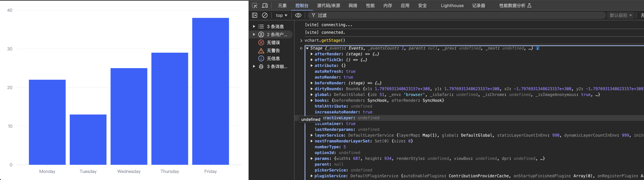Expand the 3 条消息 sidebar group
This screenshot has height=180, width=644.
click(x=254, y=26)
